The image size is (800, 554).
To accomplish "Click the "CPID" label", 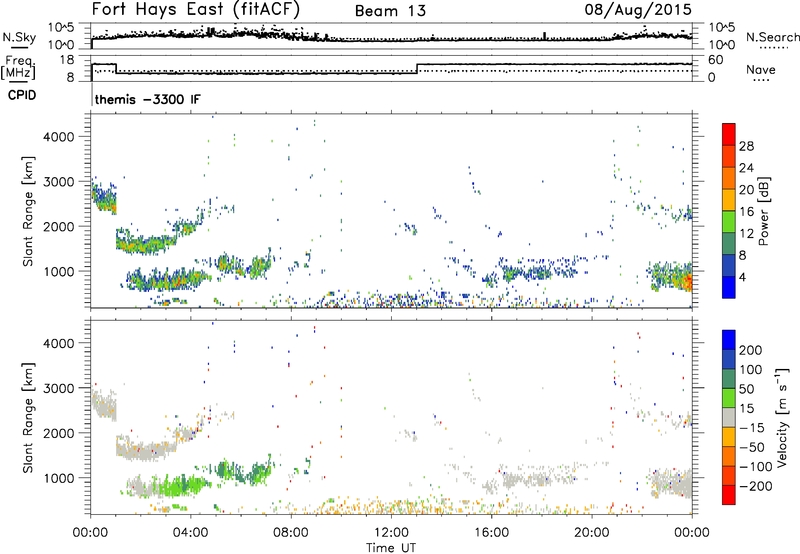I will pyautogui.click(x=22, y=95).
